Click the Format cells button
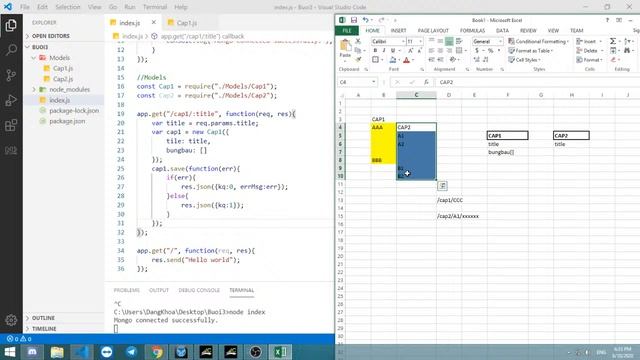640x360 pixels. tap(589, 60)
